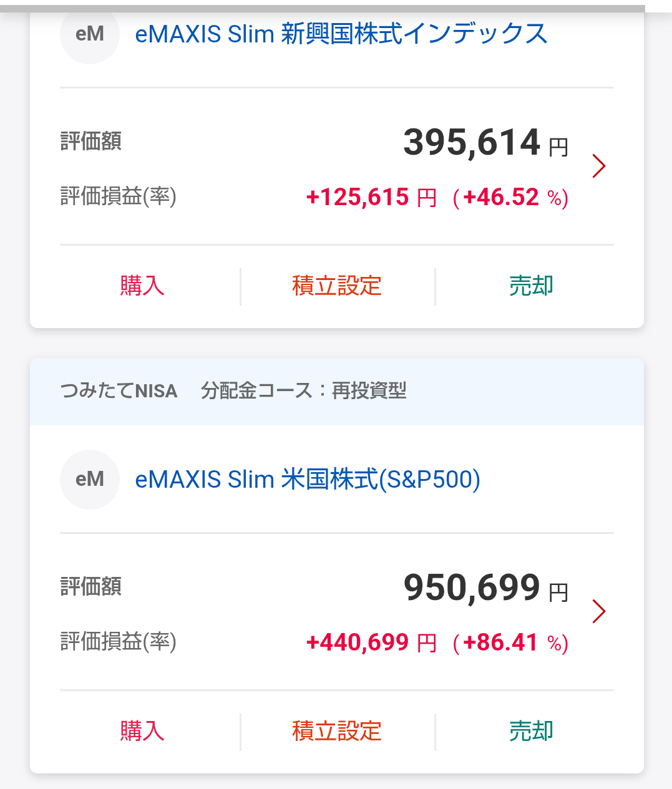Viewport: 672px width, 789px height.
Task: Tap the 分配金コース：再投資型 label
Action: point(304,391)
